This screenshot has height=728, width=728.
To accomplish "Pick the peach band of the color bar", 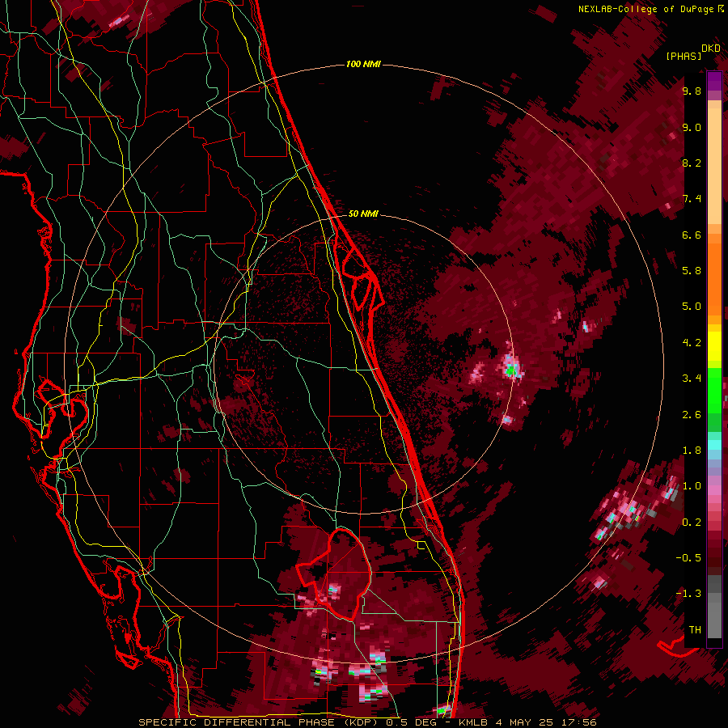I will point(714,166).
